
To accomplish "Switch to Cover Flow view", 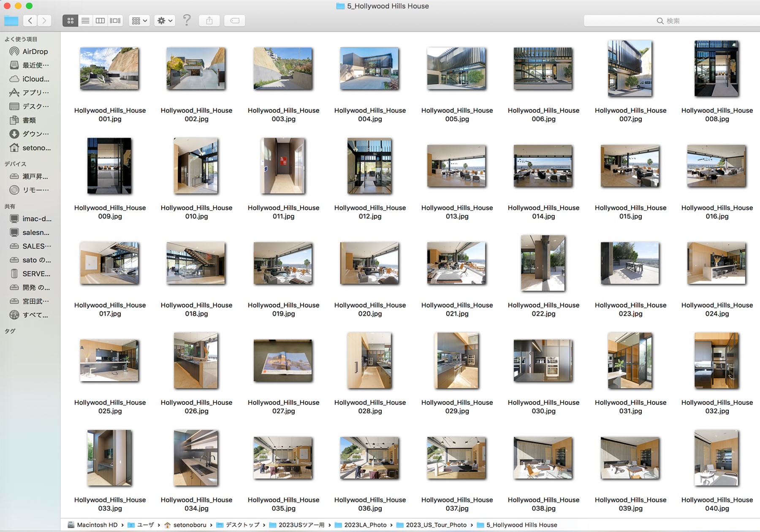I will 115,21.
